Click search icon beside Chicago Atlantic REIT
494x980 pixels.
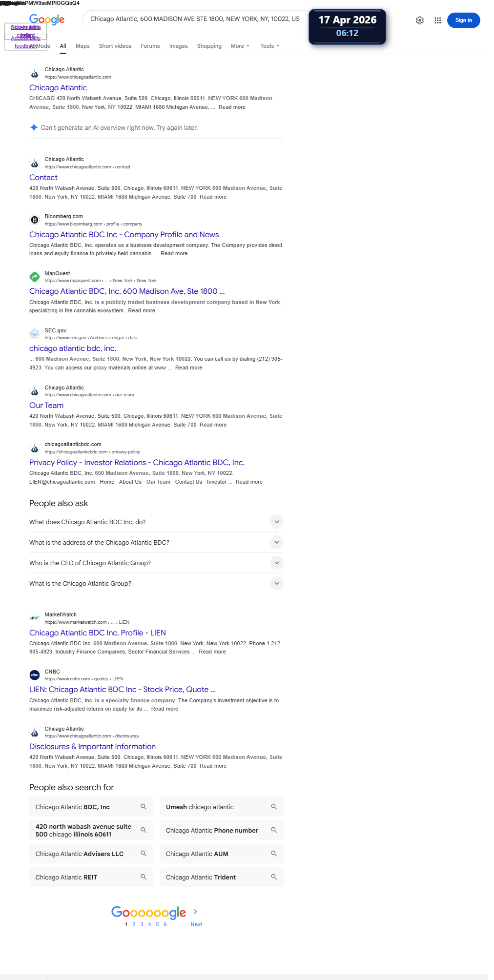click(x=144, y=877)
